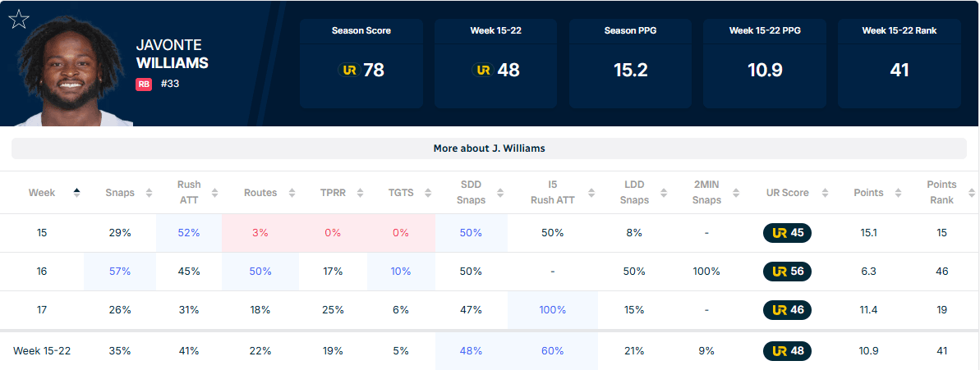Image resolution: width=980 pixels, height=370 pixels.
Task: Click the favorite star icon
Action: click(x=19, y=19)
